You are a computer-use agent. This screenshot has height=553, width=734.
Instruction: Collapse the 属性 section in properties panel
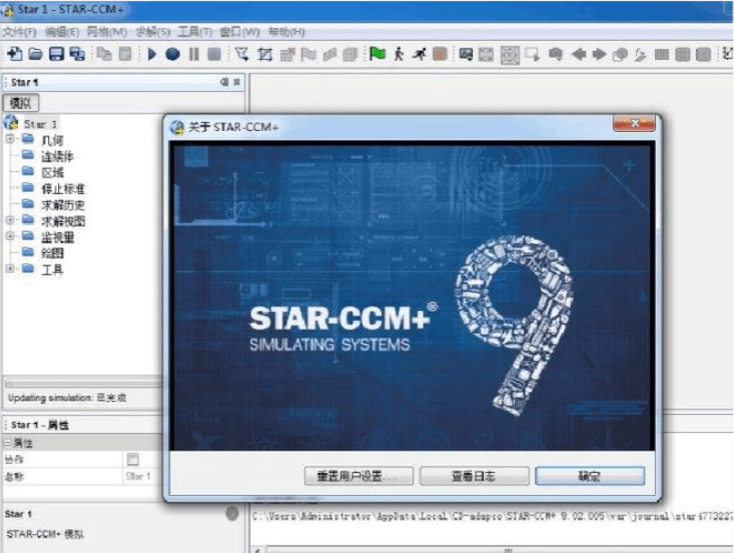pyautogui.click(x=7, y=442)
